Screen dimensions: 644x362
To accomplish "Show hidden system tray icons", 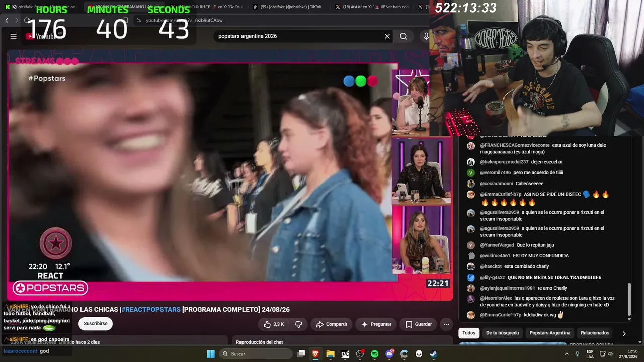I will 567,354.
